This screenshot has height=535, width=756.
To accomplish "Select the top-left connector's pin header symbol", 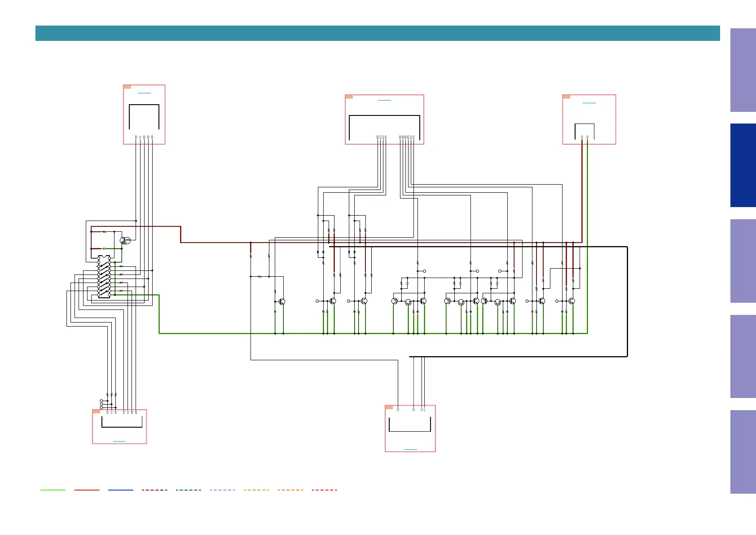I will pyautogui.click(x=144, y=117).
